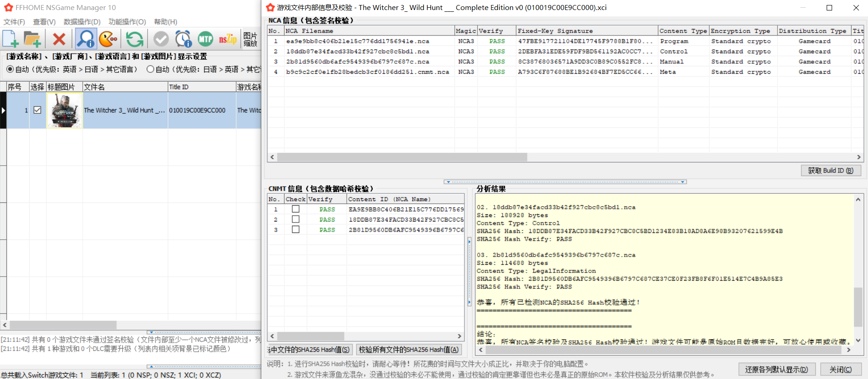Click the Witcher 3 title thumbnail image
Image resolution: width=868 pixels, height=379 pixels.
(x=65, y=110)
